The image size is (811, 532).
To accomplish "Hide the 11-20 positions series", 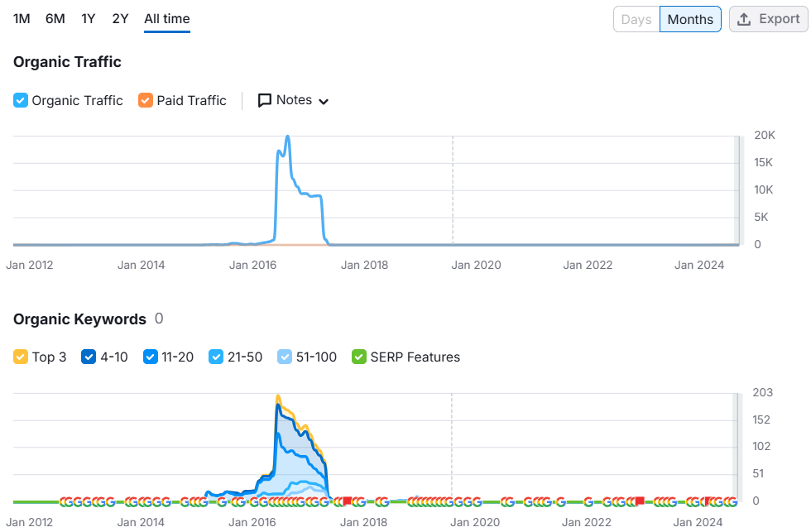I will [150, 357].
